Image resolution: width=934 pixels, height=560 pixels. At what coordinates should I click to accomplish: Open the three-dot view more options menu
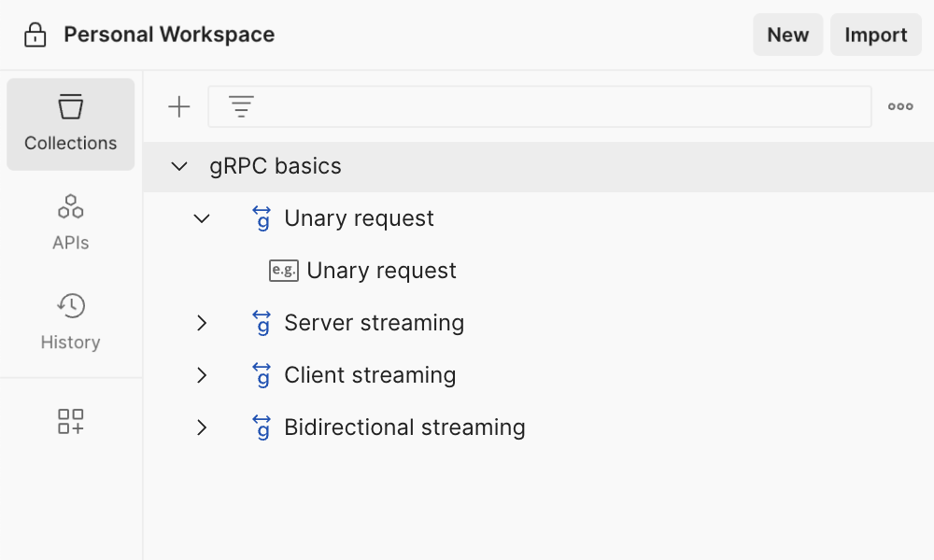point(900,107)
